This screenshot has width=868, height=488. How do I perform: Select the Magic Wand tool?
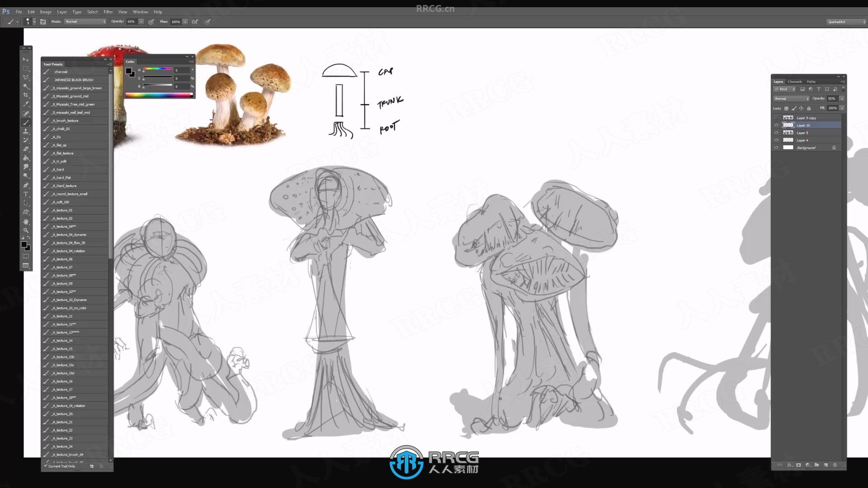26,86
